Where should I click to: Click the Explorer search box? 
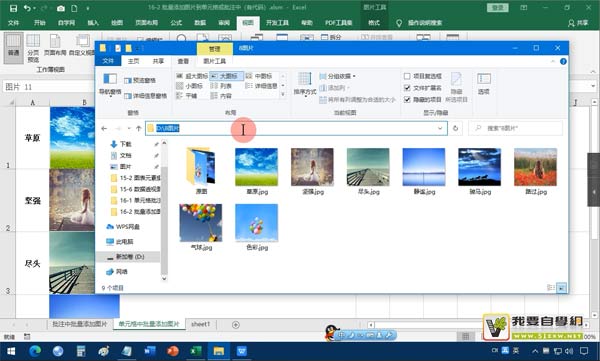[516, 128]
